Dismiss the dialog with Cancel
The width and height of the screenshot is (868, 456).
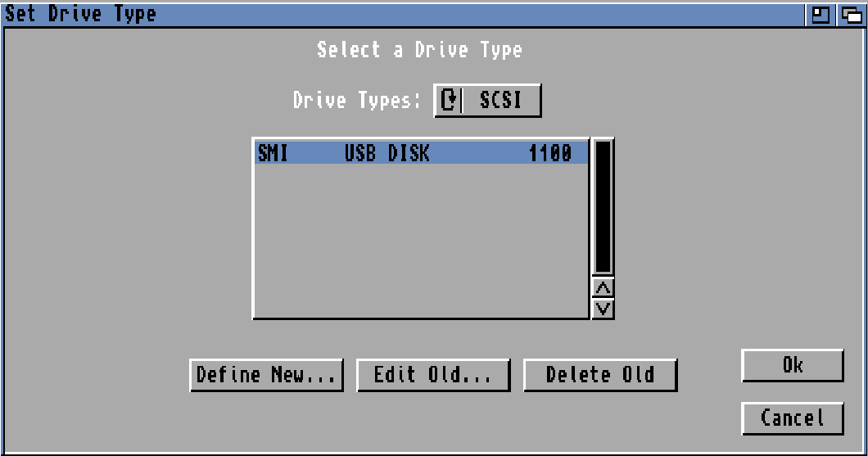tap(792, 418)
